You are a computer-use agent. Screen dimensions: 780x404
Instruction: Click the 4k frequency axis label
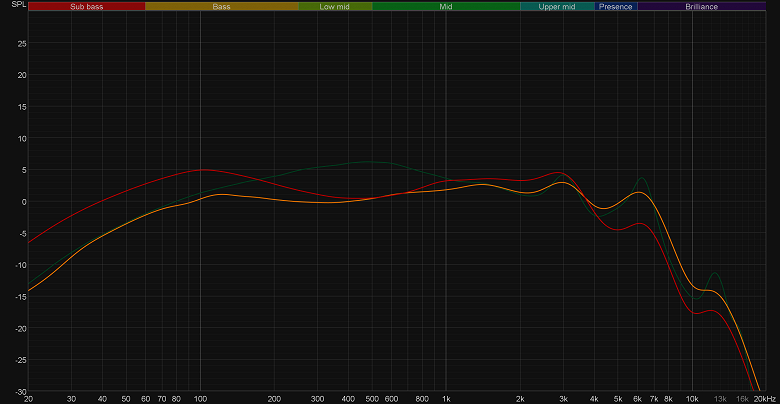coord(594,399)
